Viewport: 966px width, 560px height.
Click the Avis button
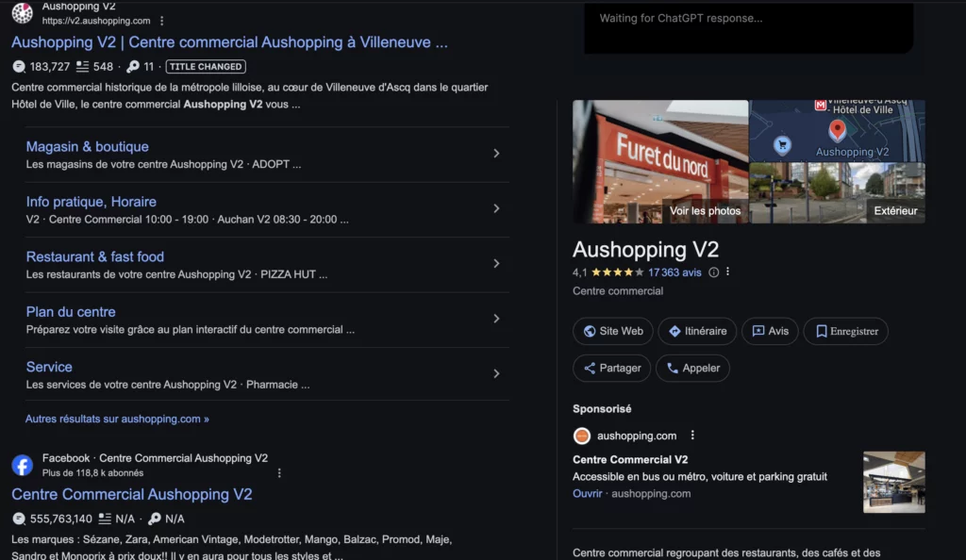770,331
